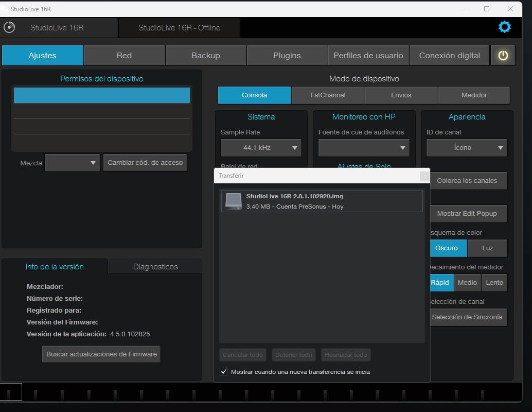This screenshot has width=532, height=412.
Task: Set device mode to FatChannel
Action: click(328, 95)
